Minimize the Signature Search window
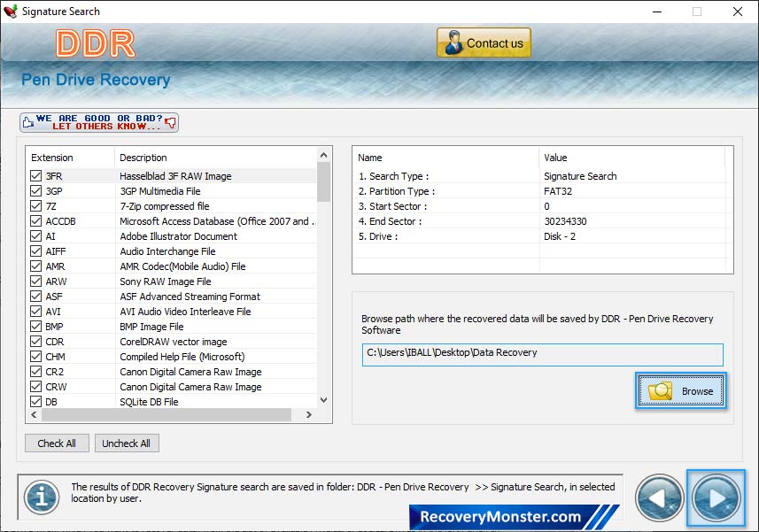The width and height of the screenshot is (759, 532). click(657, 12)
